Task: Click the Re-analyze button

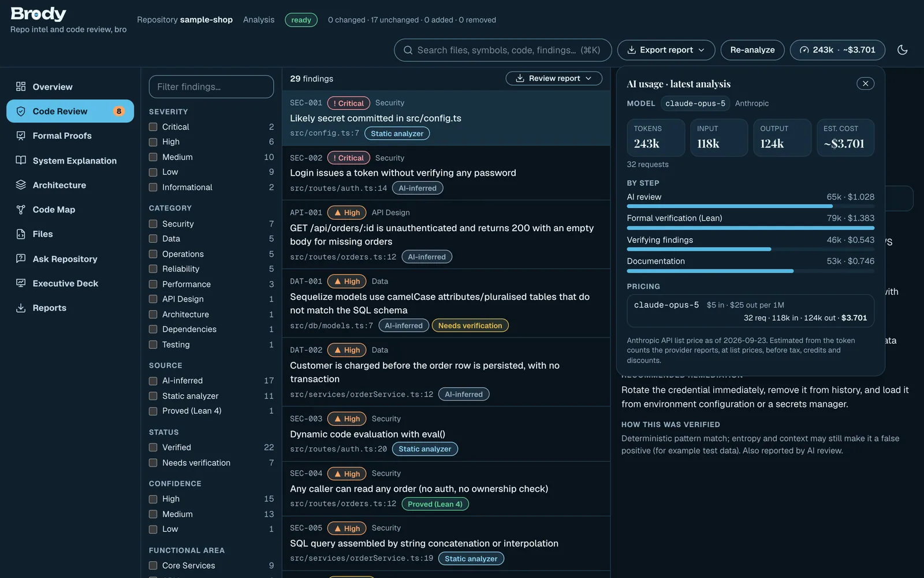Action: (752, 50)
